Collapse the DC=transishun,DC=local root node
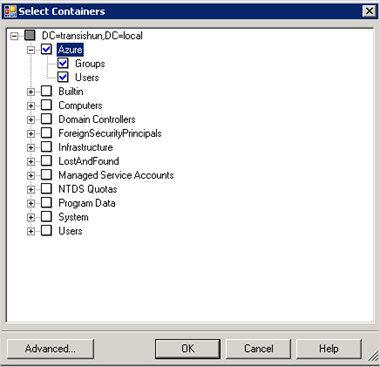This screenshot has width=380, height=367. 14,36
